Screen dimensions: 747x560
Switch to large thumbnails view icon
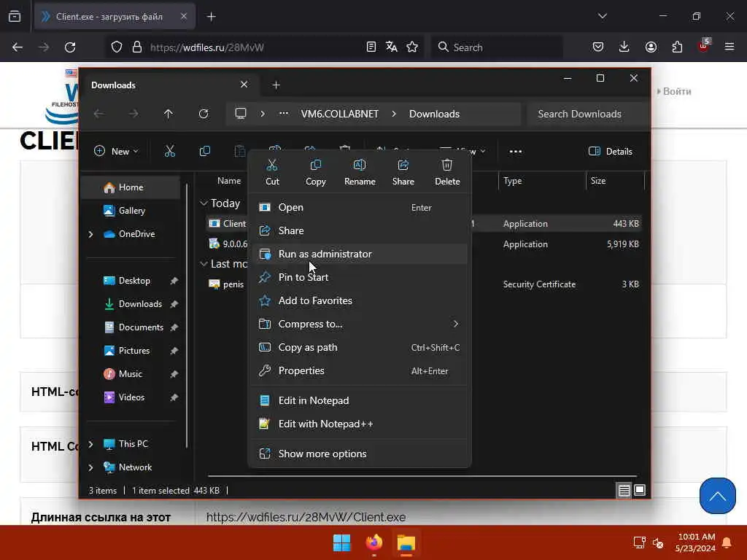point(640,491)
